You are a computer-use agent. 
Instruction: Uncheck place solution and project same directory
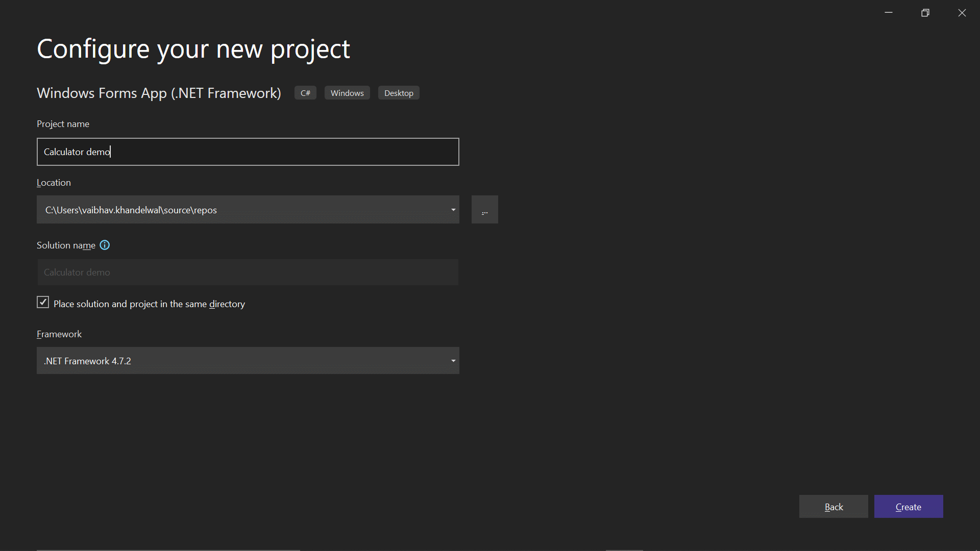click(42, 302)
